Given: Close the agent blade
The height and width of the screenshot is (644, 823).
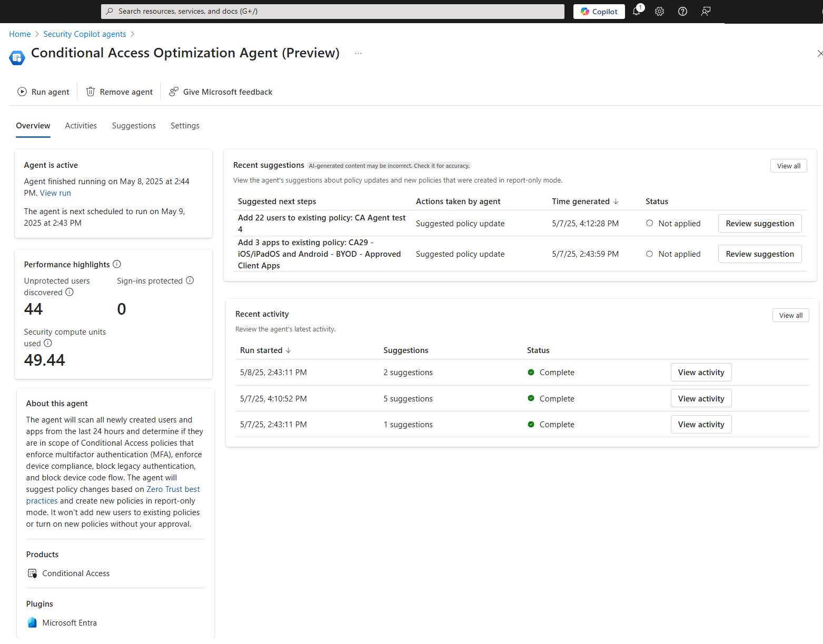Looking at the screenshot, I should coord(819,53).
